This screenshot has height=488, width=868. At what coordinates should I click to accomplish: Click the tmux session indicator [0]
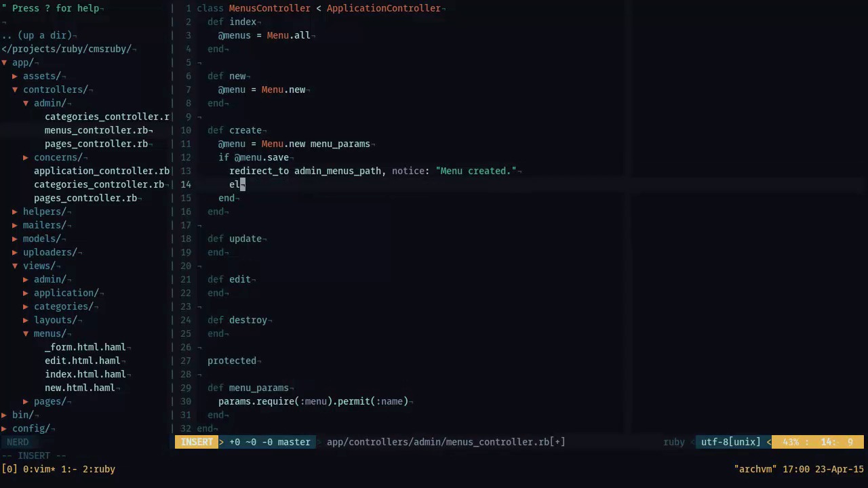point(9,469)
